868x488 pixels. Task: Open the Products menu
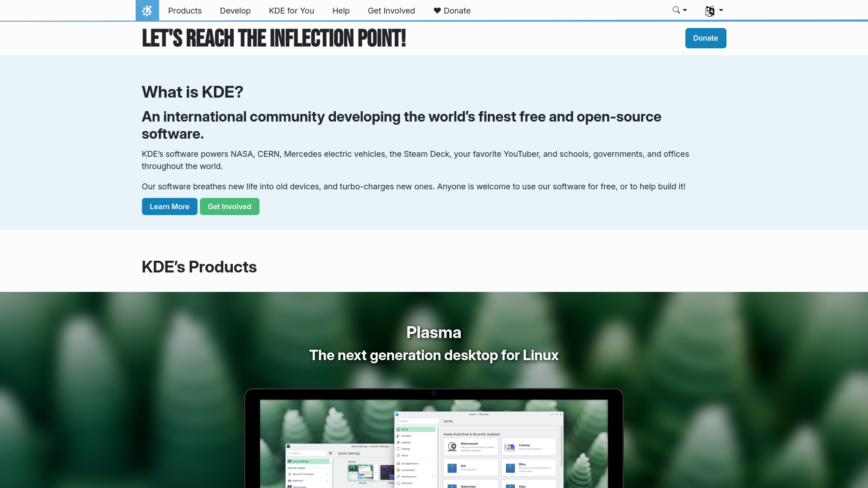[x=185, y=10]
